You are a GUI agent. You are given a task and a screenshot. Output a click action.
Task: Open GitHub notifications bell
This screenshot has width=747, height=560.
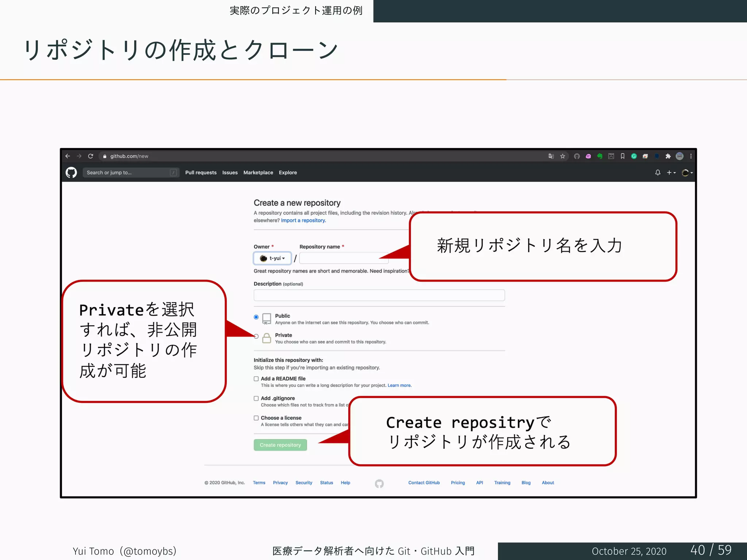tap(658, 172)
